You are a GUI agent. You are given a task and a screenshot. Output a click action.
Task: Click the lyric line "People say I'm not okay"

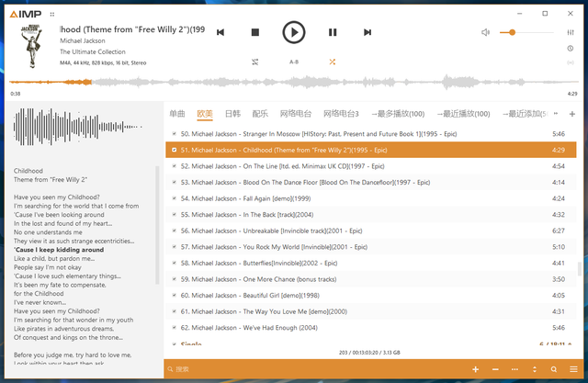click(x=48, y=267)
